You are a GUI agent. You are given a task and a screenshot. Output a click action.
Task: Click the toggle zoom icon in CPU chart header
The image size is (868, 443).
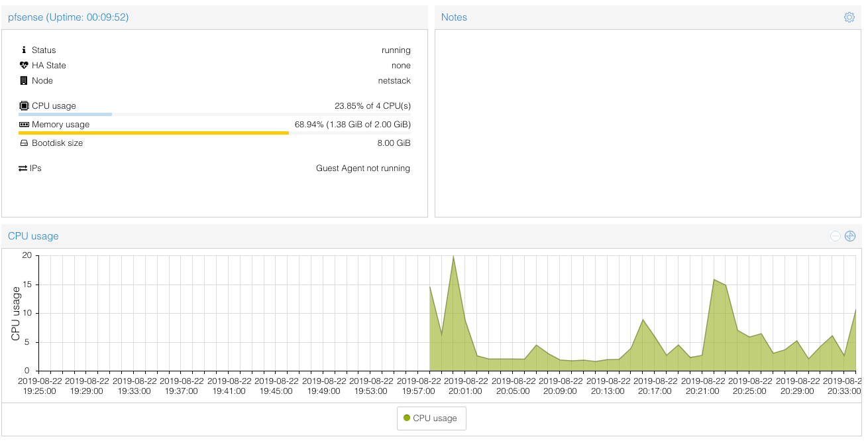tap(850, 236)
